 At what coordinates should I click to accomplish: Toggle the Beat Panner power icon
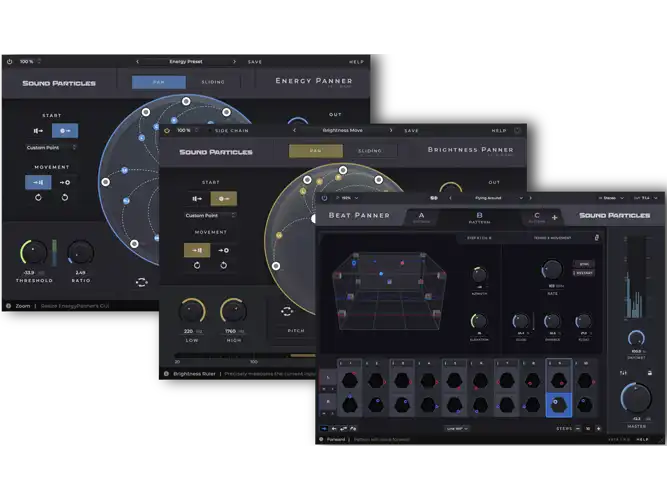324,198
